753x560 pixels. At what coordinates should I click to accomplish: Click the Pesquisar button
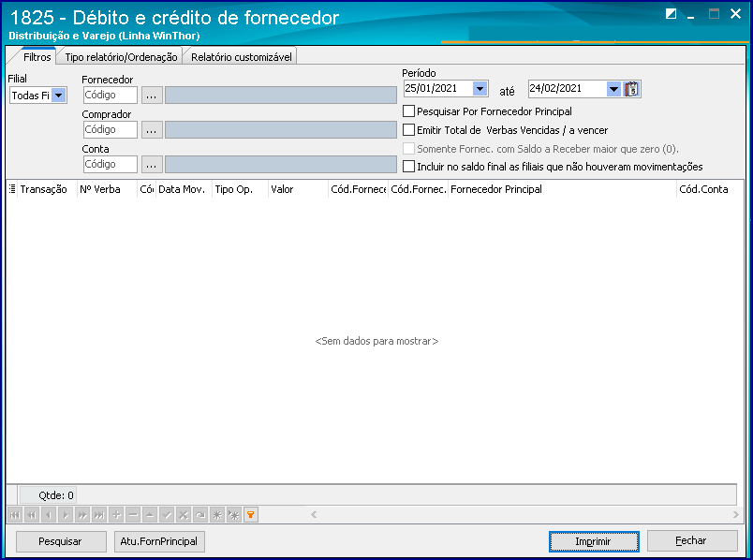pos(61,541)
